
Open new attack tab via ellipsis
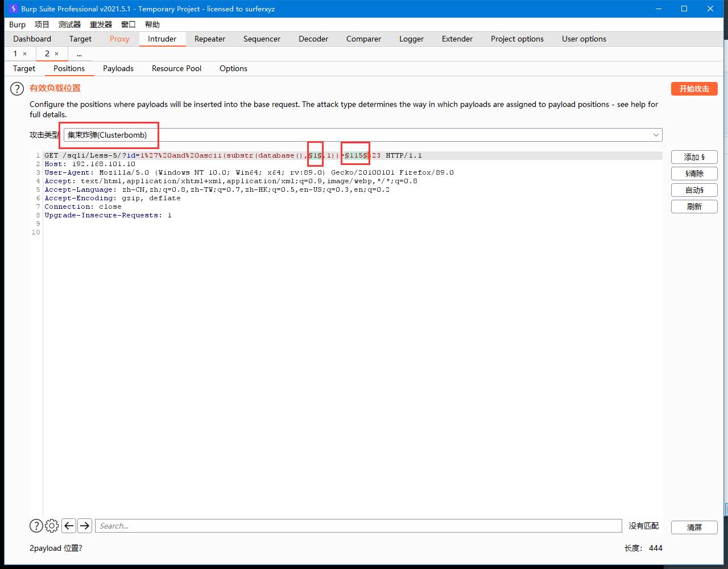point(79,53)
